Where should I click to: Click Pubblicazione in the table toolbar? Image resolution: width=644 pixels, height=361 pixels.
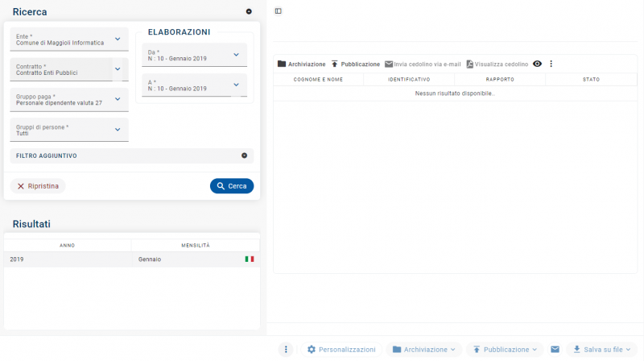pyautogui.click(x=355, y=64)
